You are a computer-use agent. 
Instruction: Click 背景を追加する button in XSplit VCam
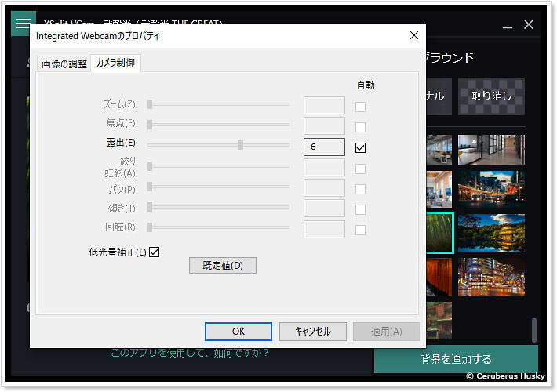coord(456,359)
